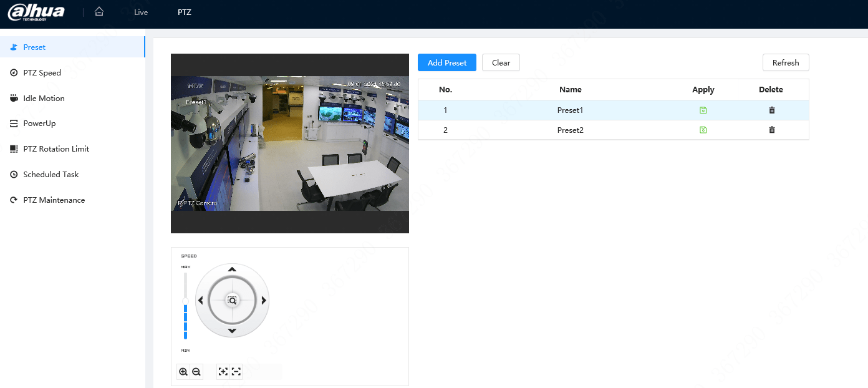Click the Clear button

(501, 62)
